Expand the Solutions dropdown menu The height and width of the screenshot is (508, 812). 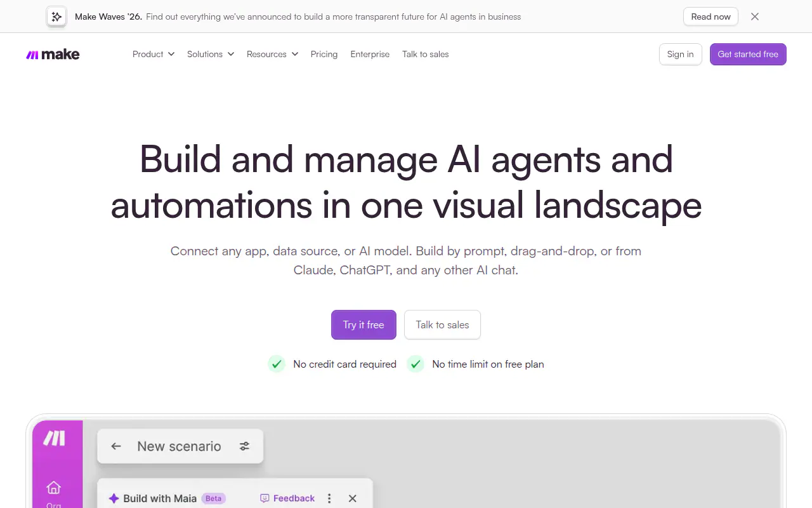click(211, 55)
